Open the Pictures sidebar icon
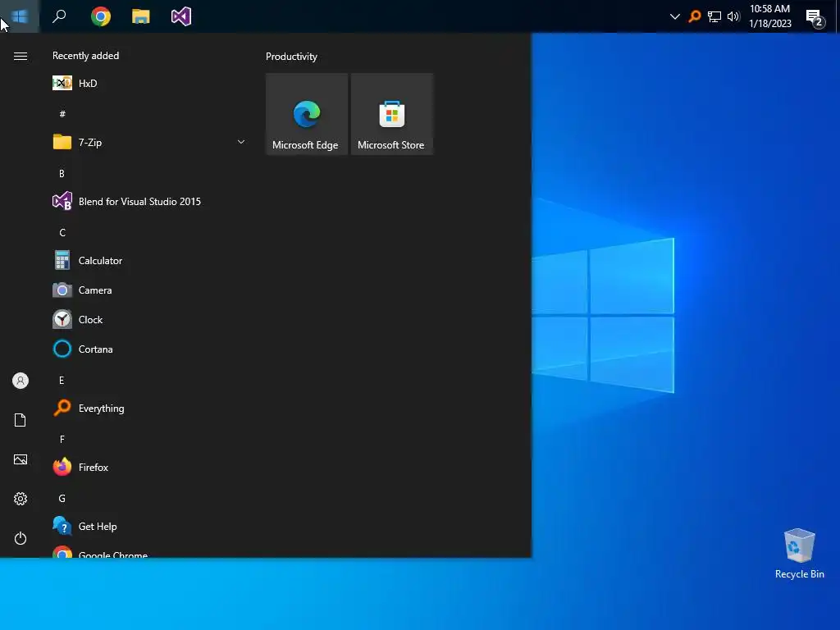 tap(21, 459)
